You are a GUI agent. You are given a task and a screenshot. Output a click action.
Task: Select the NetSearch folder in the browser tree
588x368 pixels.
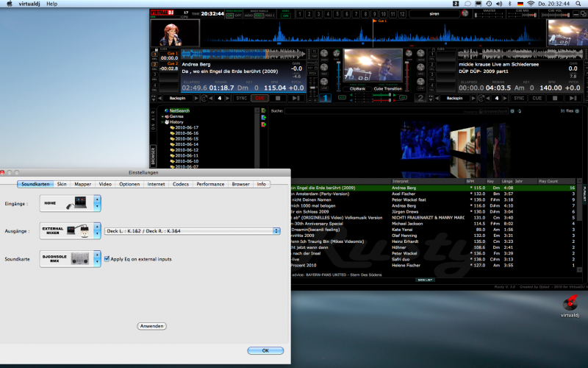pyautogui.click(x=179, y=110)
